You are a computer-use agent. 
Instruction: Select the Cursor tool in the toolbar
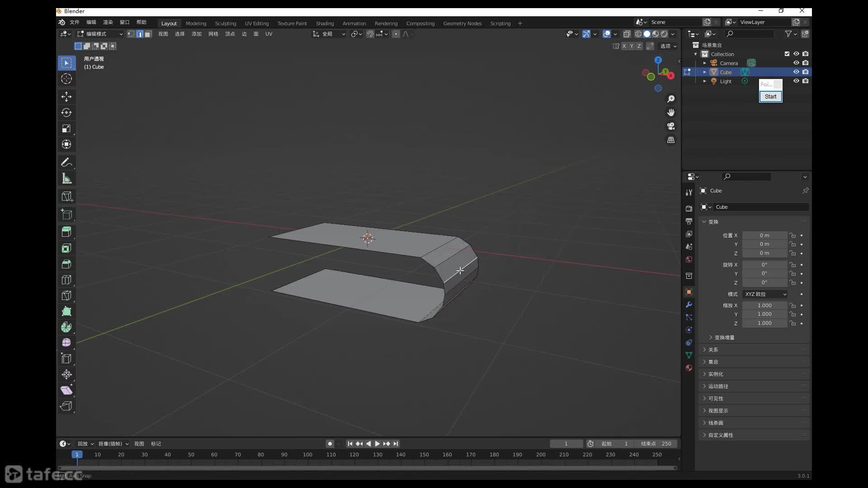66,79
